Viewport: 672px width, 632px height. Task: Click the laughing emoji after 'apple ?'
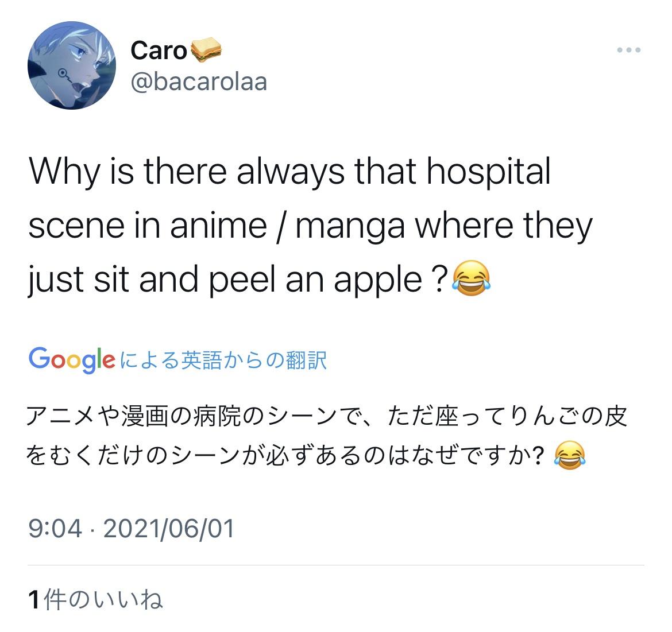tap(472, 278)
